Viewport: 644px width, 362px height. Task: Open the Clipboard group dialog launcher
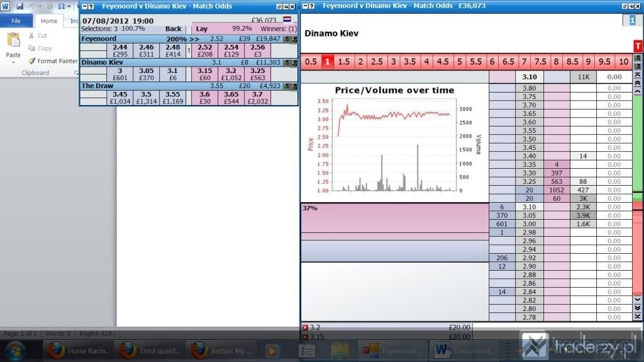click(x=76, y=73)
